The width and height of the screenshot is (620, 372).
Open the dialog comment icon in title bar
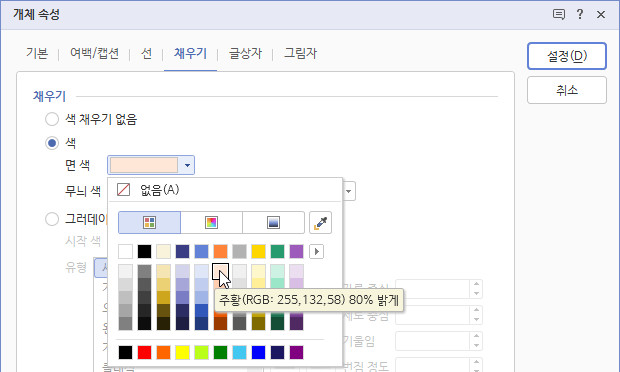[x=558, y=15]
